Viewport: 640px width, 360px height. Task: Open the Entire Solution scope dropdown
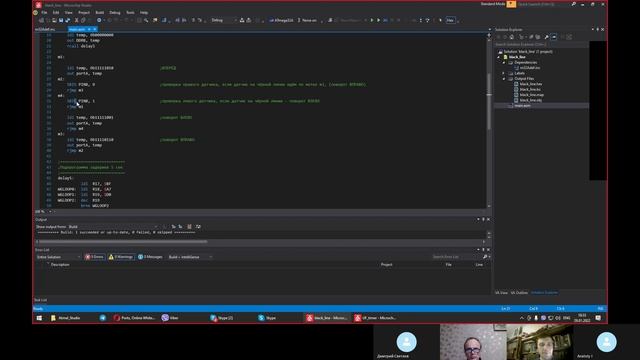tap(58, 257)
